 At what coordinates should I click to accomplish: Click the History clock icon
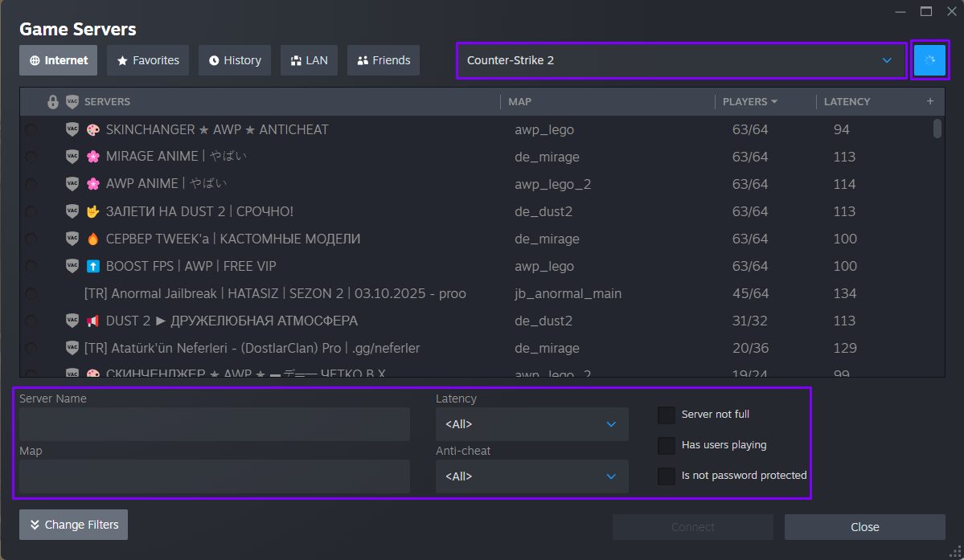point(212,59)
